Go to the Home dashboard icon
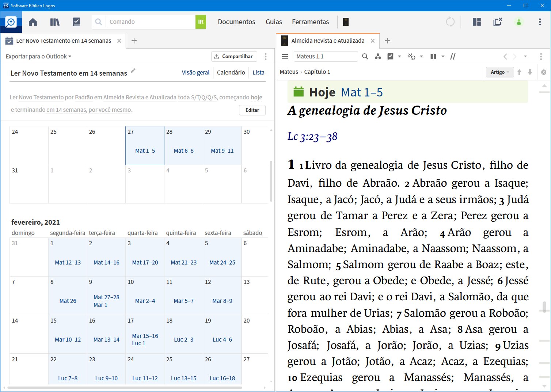The height and width of the screenshot is (392, 551). point(33,22)
